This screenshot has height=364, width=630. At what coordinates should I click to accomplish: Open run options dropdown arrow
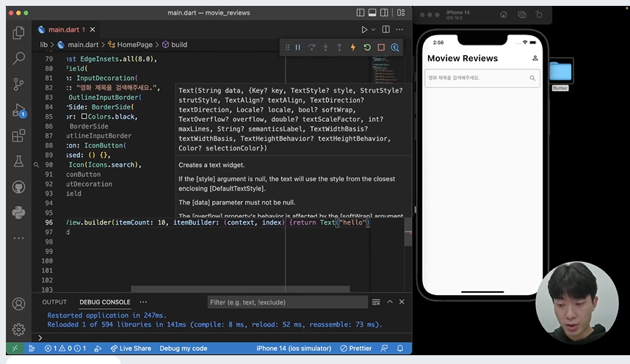pos(373,30)
